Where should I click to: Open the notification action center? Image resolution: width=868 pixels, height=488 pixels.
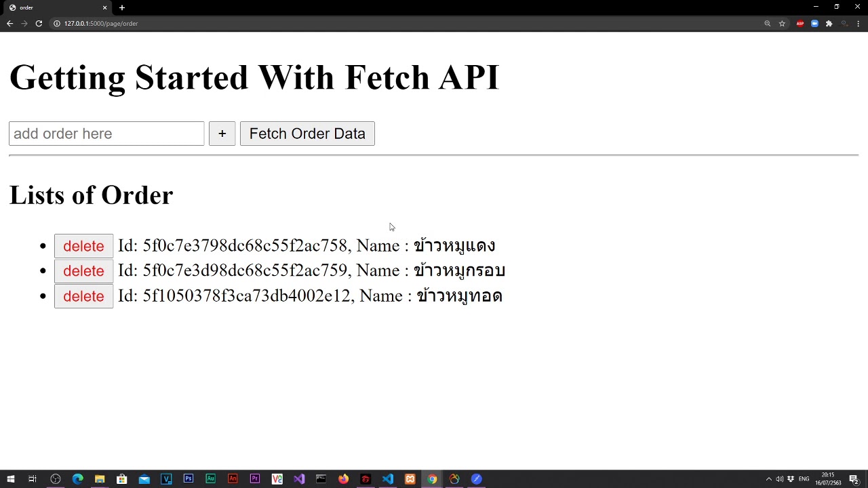point(854,479)
